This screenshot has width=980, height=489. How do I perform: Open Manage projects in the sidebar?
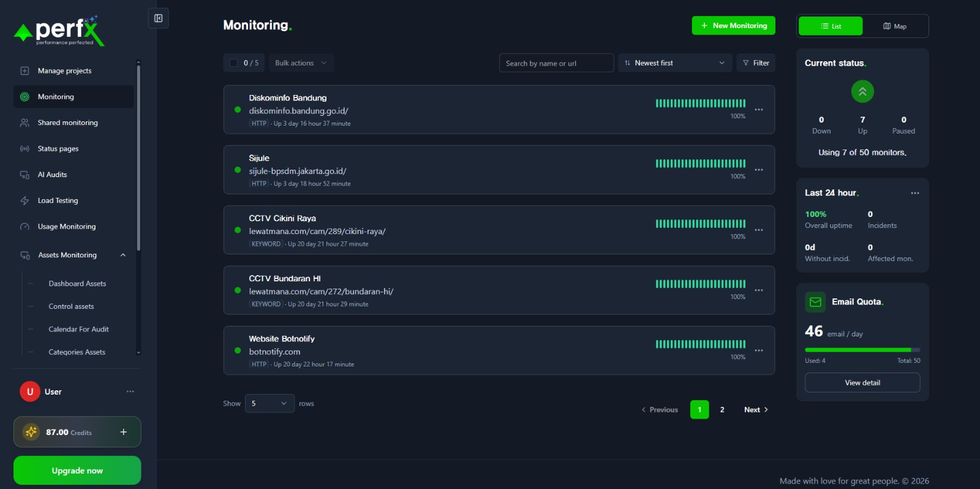click(x=73, y=71)
